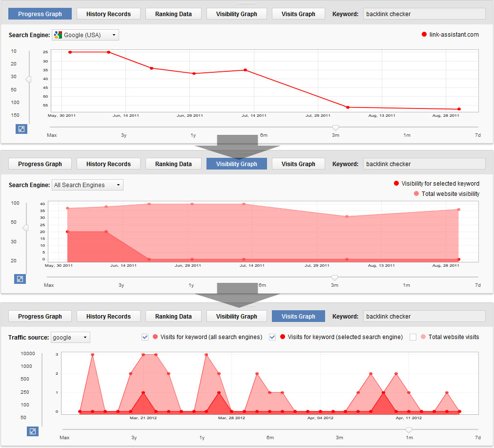The width and height of the screenshot is (494, 448).
Task: Click 1m range label in Progress Graph
Action: 407,135
